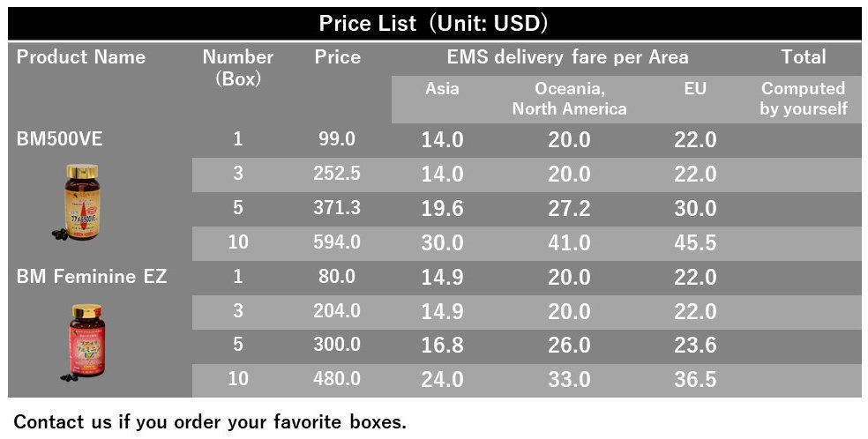
Task: Click the Number (Box) column header
Action: (238, 68)
